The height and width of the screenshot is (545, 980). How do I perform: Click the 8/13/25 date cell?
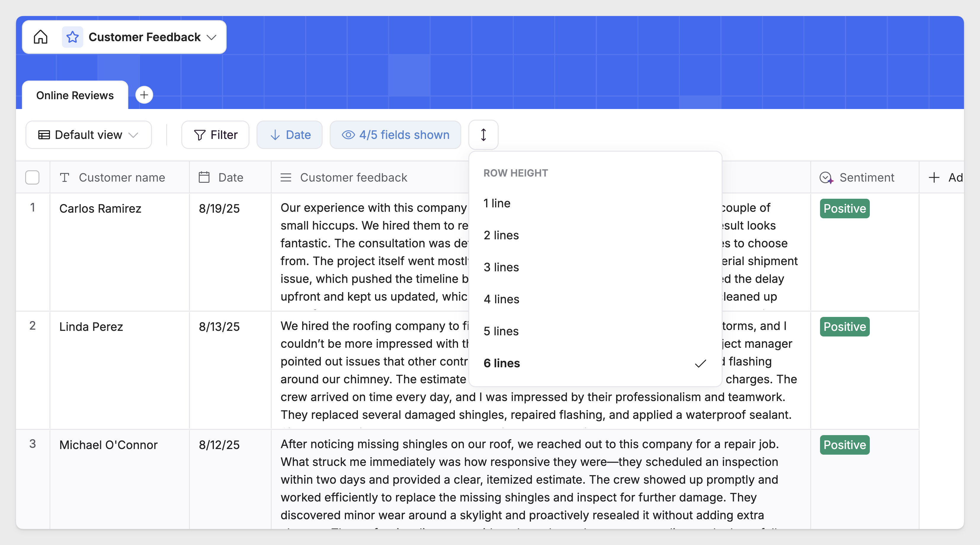pos(230,370)
